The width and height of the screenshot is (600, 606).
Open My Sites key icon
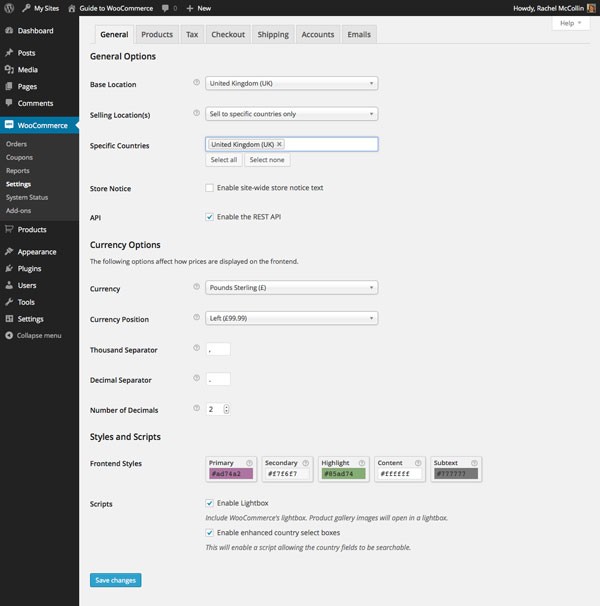(26, 8)
